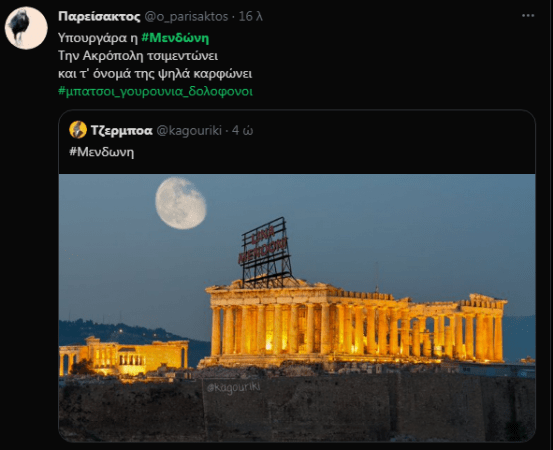Click Παρείσακτος profile avatar with bird picture

(x=26, y=28)
